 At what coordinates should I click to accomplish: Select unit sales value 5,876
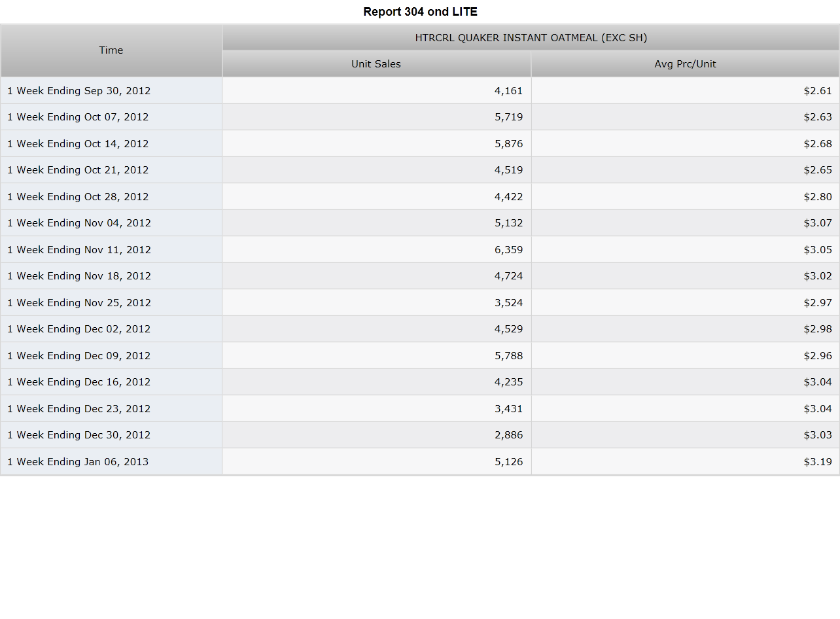508,144
